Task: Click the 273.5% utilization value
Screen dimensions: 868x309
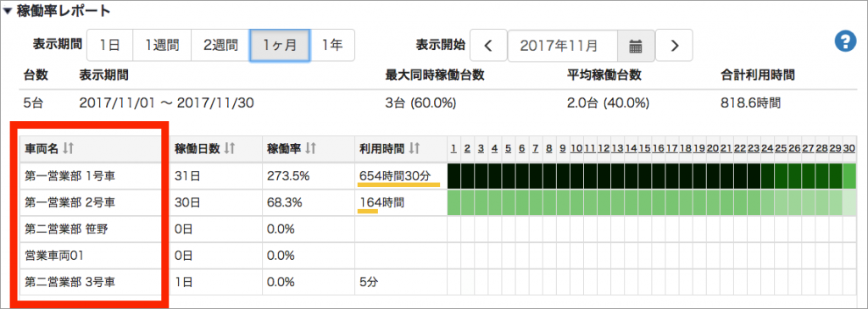Action: [288, 176]
